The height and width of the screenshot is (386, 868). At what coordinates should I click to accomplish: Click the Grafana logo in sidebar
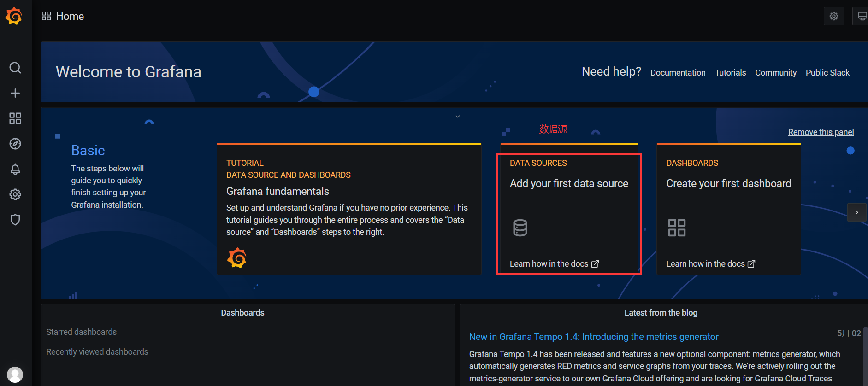click(14, 16)
